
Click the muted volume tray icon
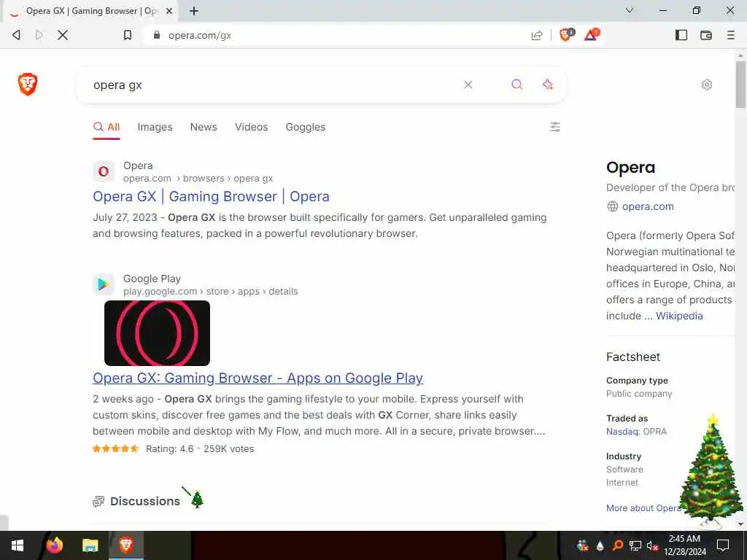click(652, 545)
